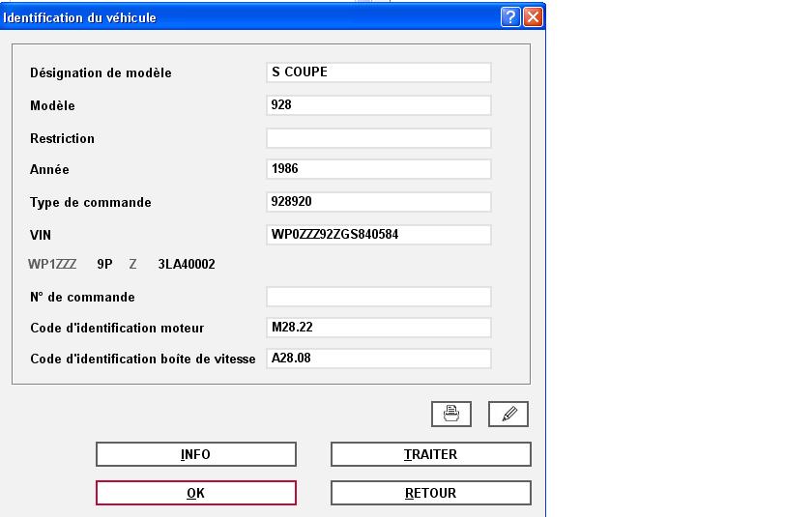The height and width of the screenshot is (517, 812).
Task: Click the WP1ZZZ VIN prefix text
Action: click(52, 265)
